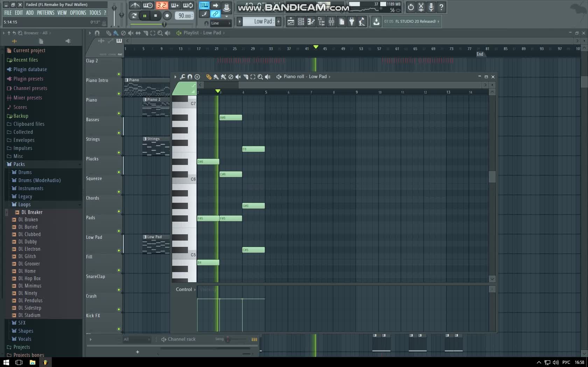The image size is (588, 367).
Task: Select the slip tool in Playlist toolbar
Action: coord(138,33)
